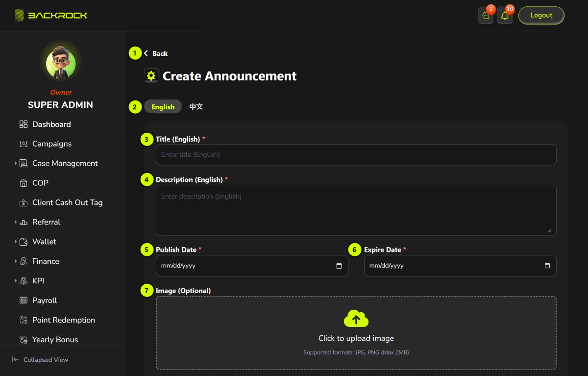Image resolution: width=588 pixels, height=376 pixels.
Task: Click the BackRock logo
Action: click(x=51, y=16)
